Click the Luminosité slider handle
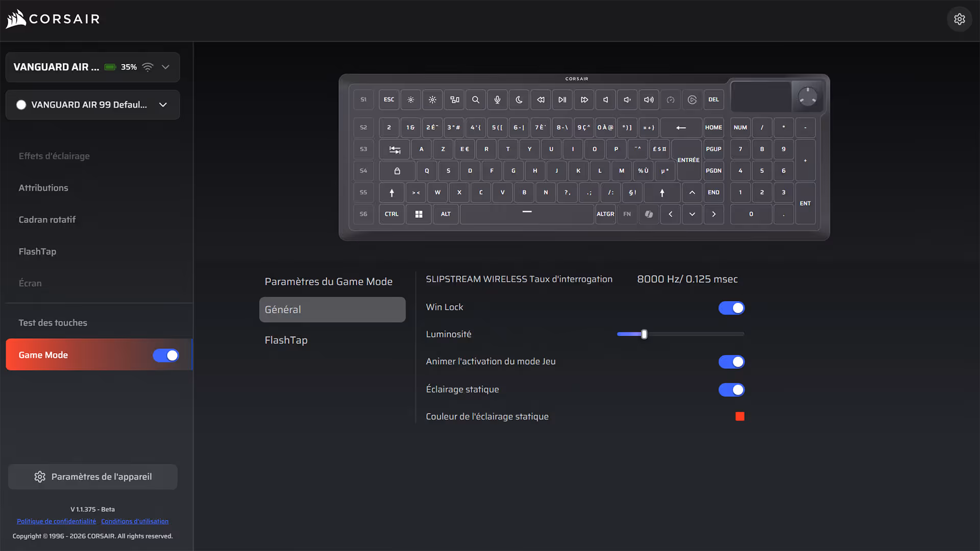The height and width of the screenshot is (551, 980). point(644,334)
